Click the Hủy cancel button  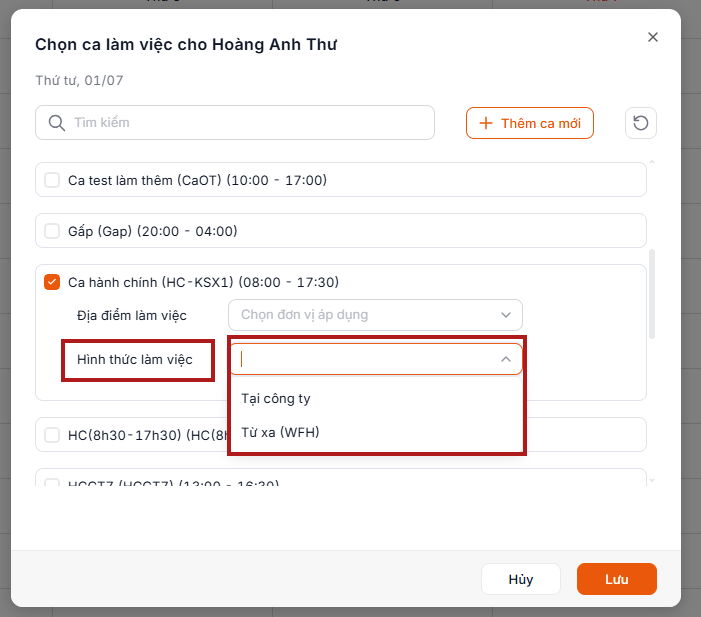coord(521,579)
